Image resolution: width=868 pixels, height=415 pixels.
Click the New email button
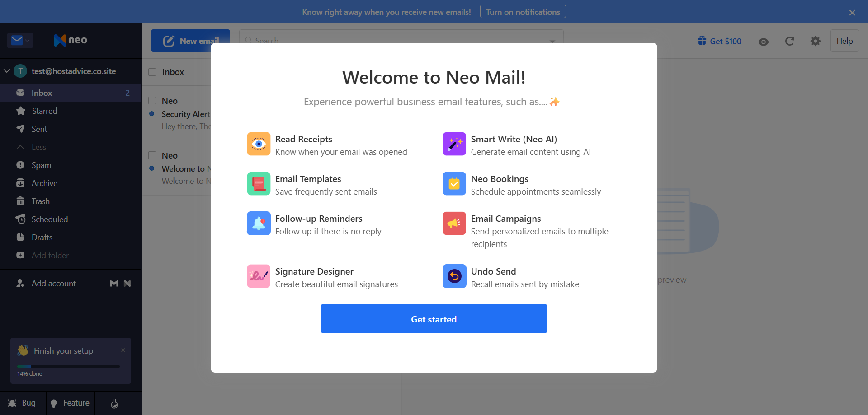[190, 41]
